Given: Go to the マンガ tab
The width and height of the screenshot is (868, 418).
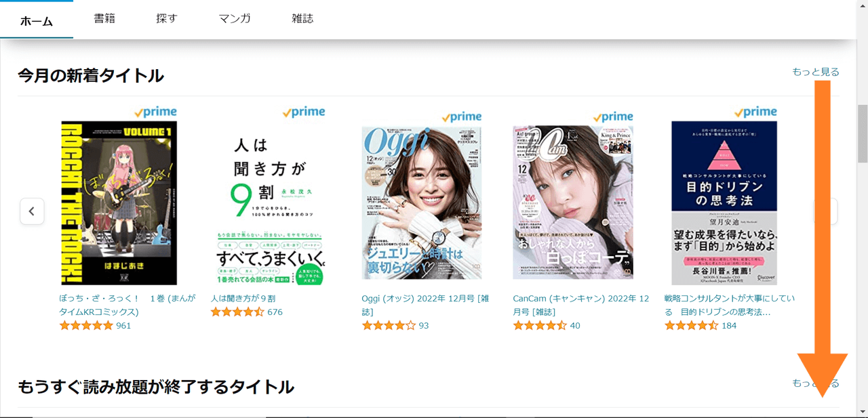Looking at the screenshot, I should pyautogui.click(x=235, y=19).
